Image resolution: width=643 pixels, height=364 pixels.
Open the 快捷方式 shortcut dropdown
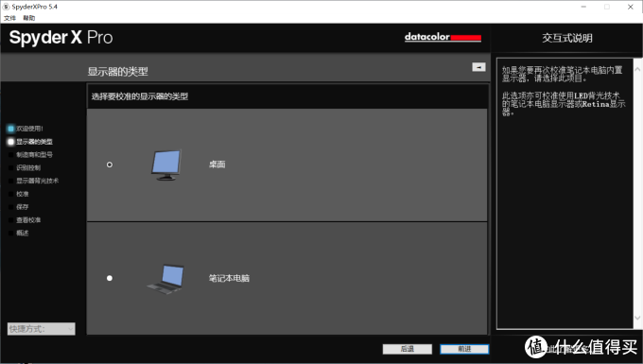click(x=41, y=329)
